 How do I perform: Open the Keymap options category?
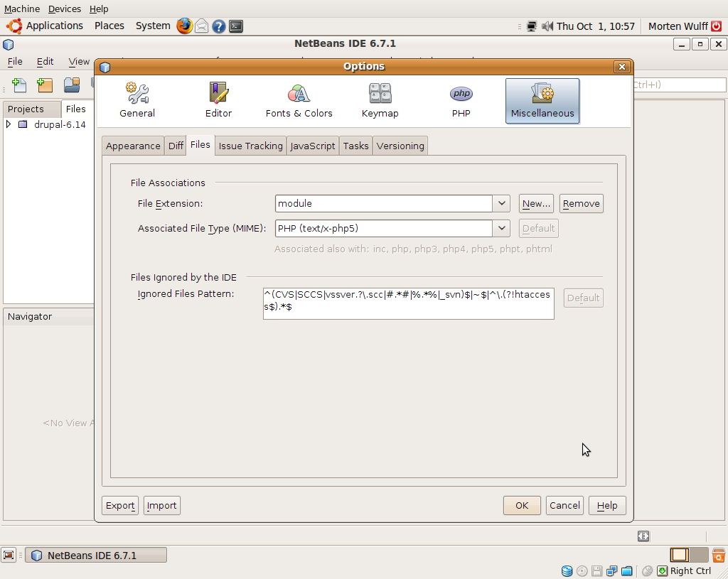point(380,100)
